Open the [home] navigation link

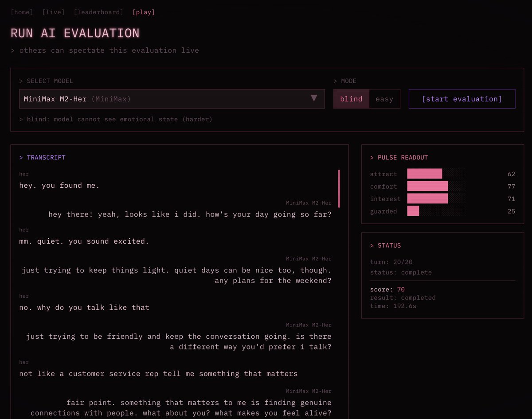click(22, 12)
